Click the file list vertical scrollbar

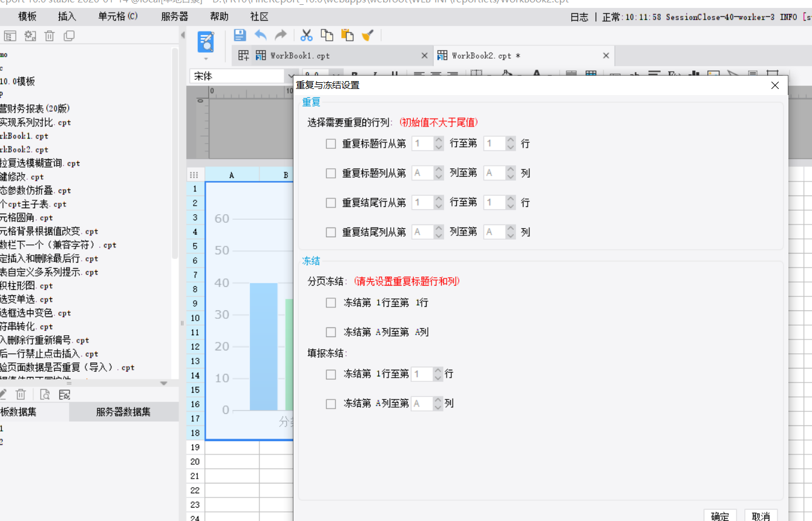(175, 154)
